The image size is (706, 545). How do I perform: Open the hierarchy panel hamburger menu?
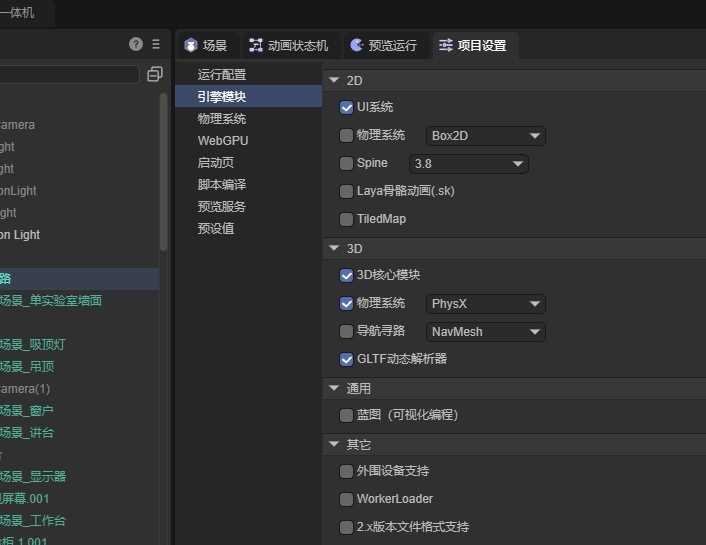155,45
